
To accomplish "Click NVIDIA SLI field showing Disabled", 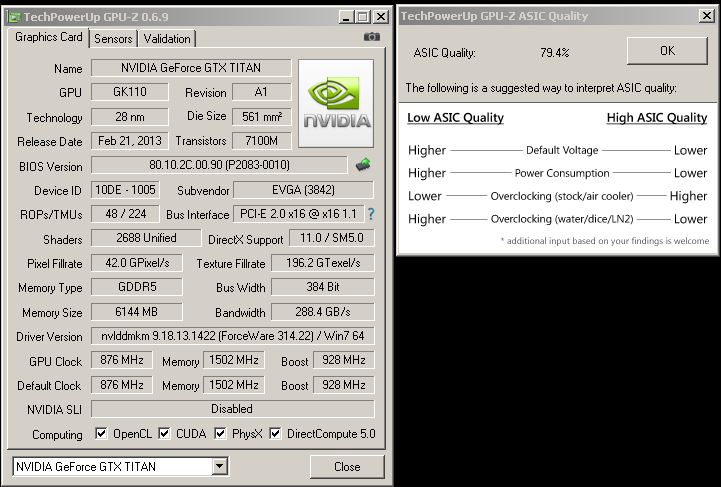I will click(233, 409).
